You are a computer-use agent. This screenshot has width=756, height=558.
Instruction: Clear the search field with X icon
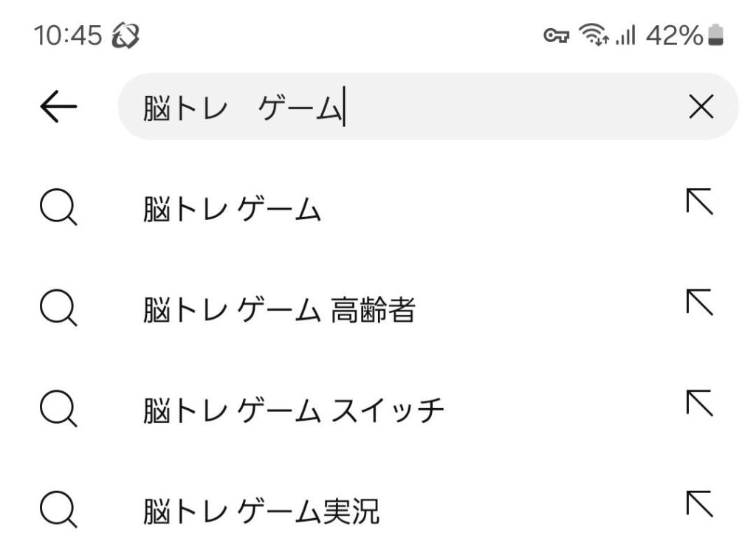(701, 108)
